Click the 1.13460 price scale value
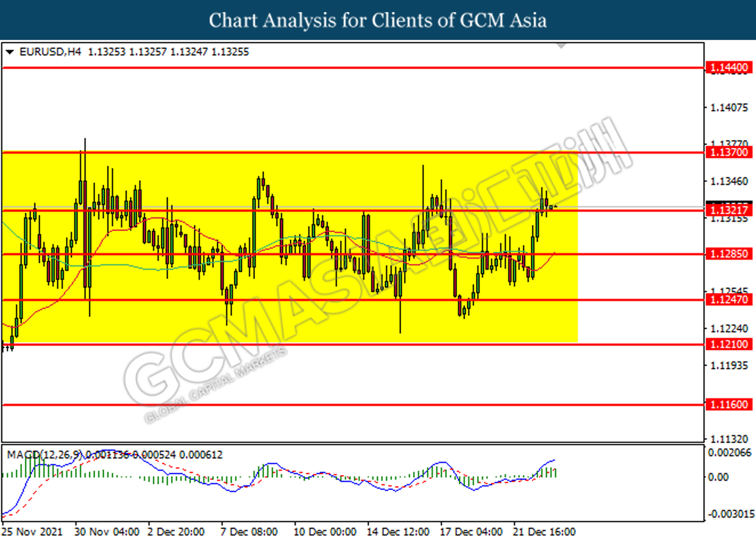This screenshot has height=540, width=756. tap(729, 182)
